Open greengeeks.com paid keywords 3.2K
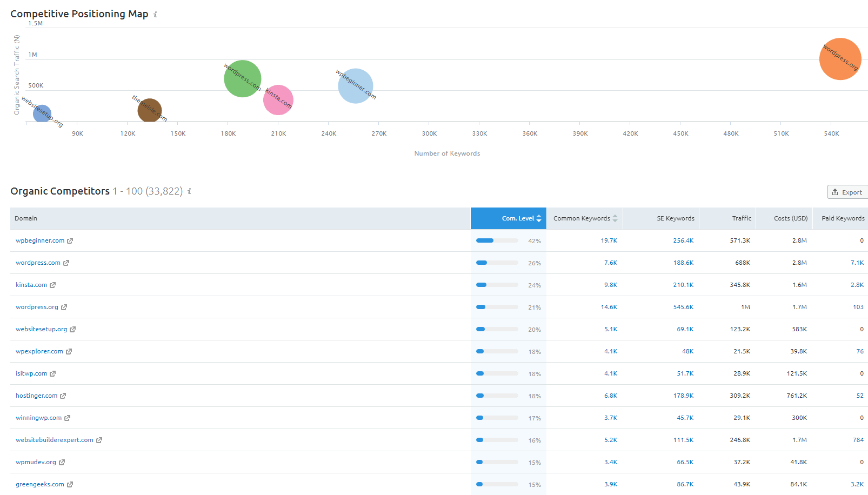This screenshot has height=495, width=868. point(857,484)
